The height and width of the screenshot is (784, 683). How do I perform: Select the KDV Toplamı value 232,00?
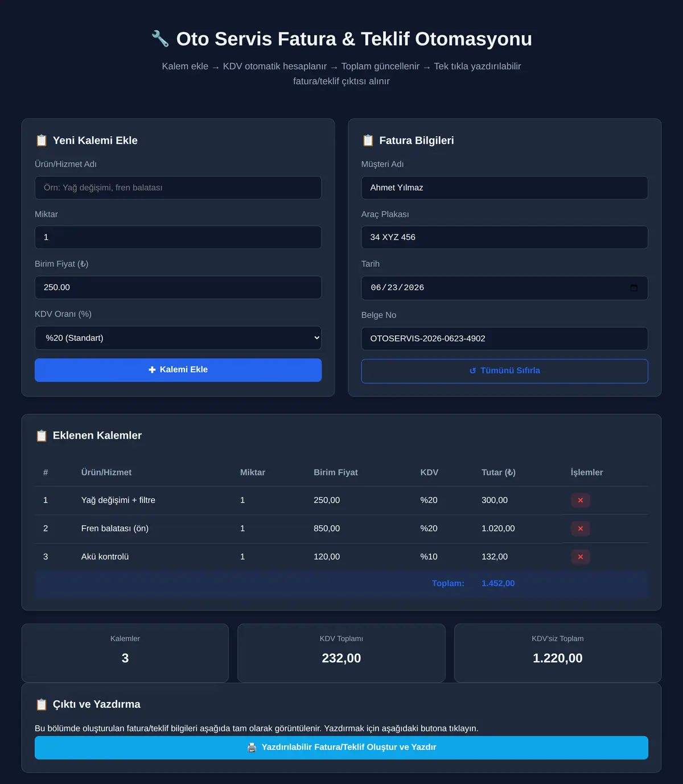click(341, 658)
